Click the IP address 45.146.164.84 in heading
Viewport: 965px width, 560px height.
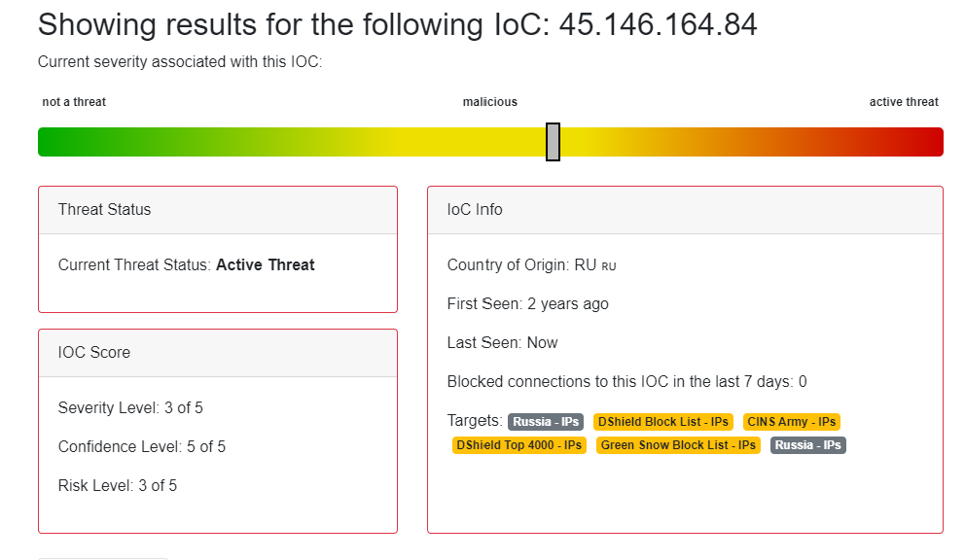click(658, 25)
